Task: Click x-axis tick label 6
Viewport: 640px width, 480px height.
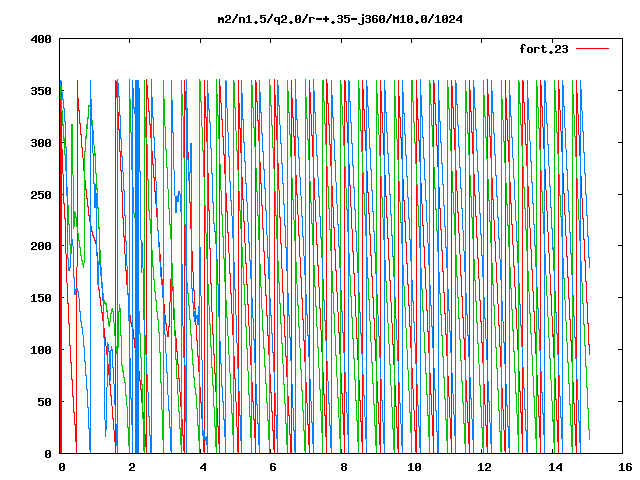Action: point(272,467)
